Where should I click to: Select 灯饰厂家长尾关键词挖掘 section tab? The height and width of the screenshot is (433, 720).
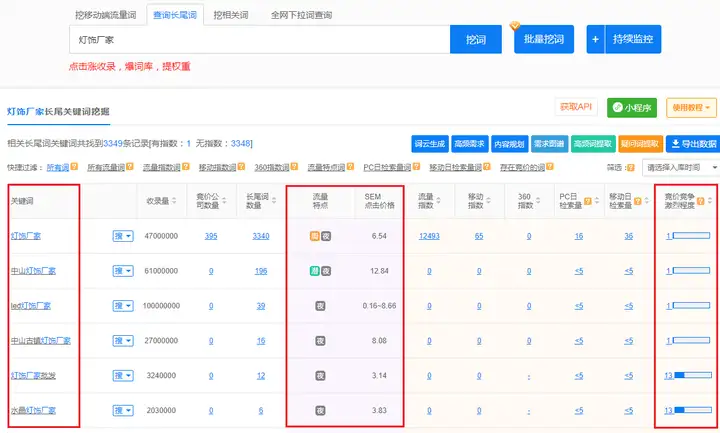58,112
